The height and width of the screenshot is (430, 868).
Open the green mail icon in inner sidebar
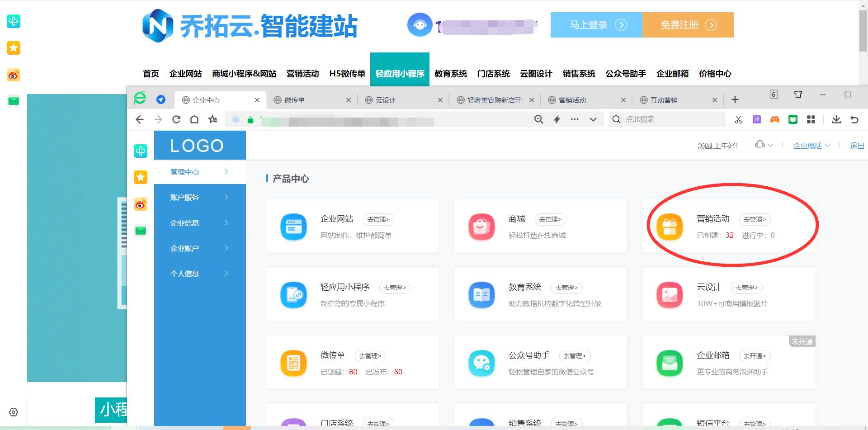(x=141, y=231)
